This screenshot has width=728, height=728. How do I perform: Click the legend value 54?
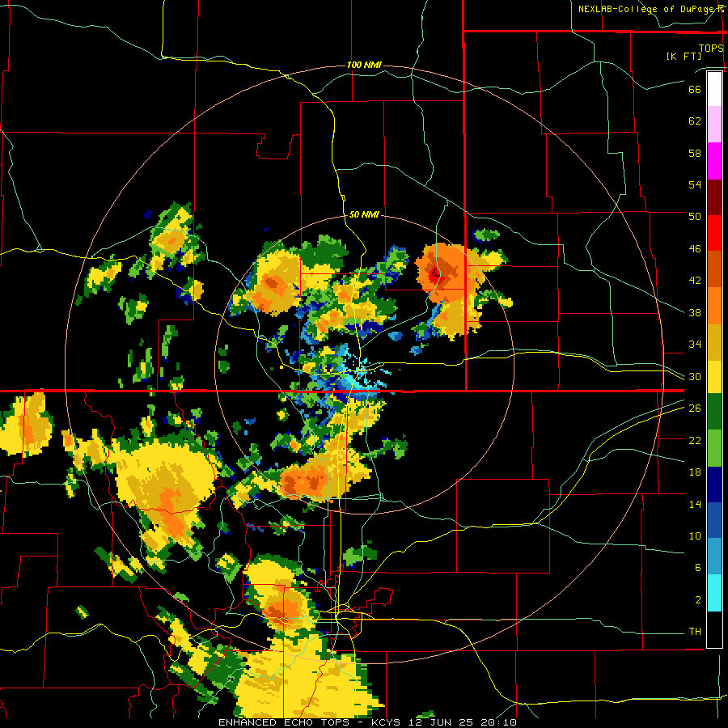695,184
